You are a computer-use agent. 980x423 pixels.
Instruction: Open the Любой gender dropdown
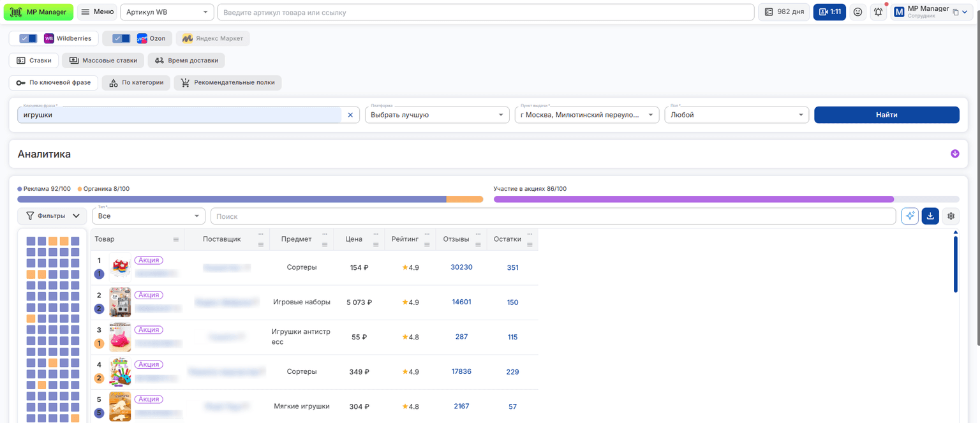tap(737, 115)
